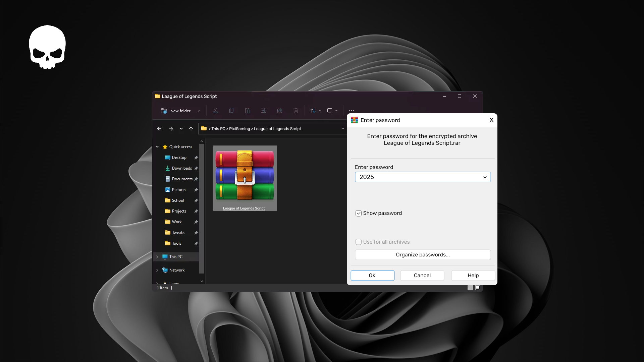Click the sidebar scrollbar up arrow
The height and width of the screenshot is (362, 644).
[x=202, y=141]
